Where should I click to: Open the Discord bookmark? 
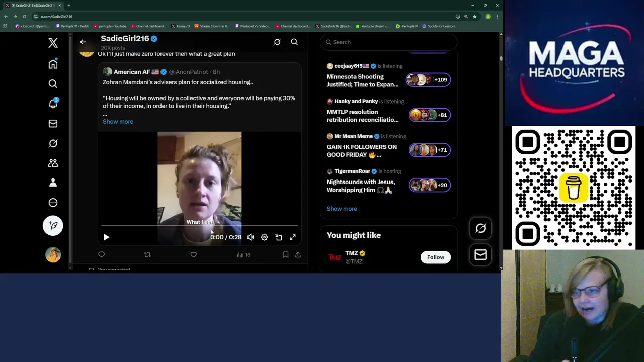click(x=33, y=26)
